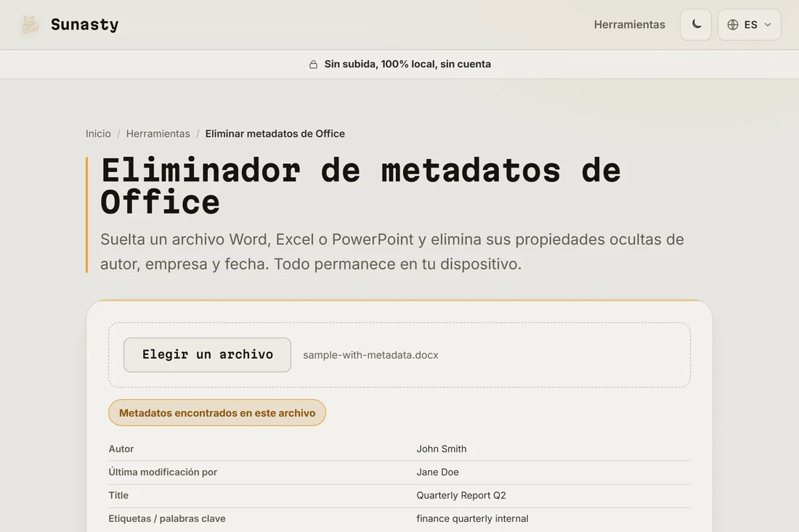This screenshot has width=799, height=532.
Task: Select the John Smith value
Action: point(442,449)
